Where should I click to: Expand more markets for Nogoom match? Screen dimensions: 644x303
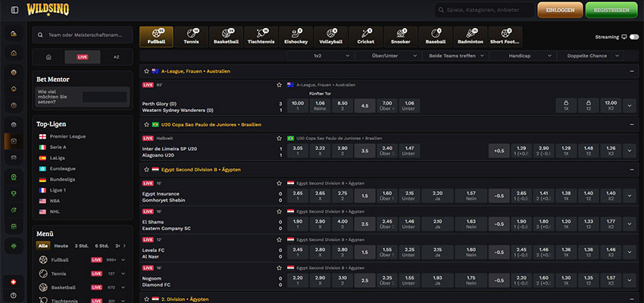click(630, 280)
